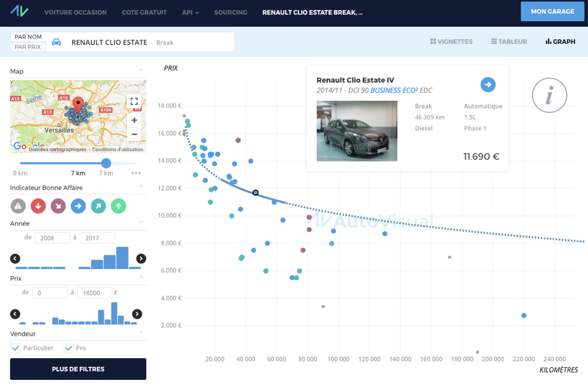
Task: Click the year to field 2017
Action: coord(97,237)
